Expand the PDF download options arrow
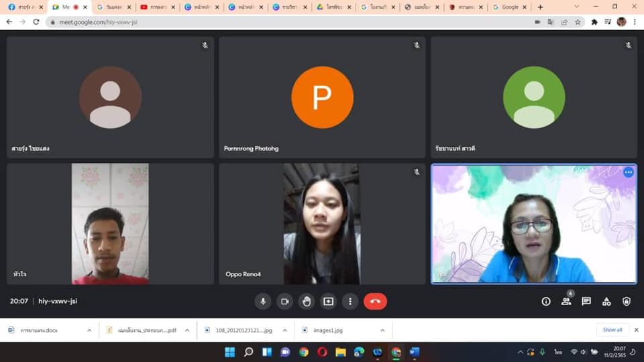 187,330
